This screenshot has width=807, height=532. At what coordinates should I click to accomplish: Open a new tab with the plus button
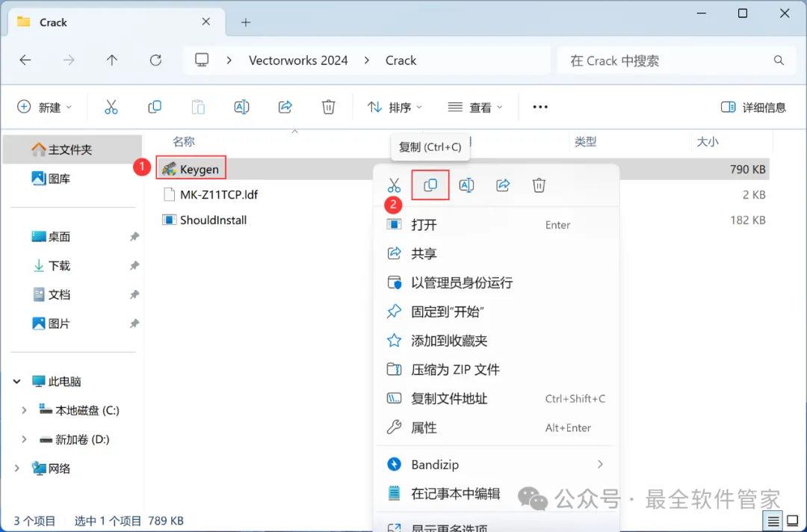coord(246,22)
